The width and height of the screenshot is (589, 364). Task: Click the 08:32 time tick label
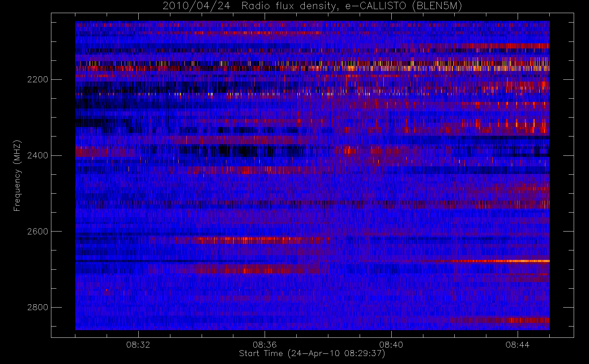(138, 345)
